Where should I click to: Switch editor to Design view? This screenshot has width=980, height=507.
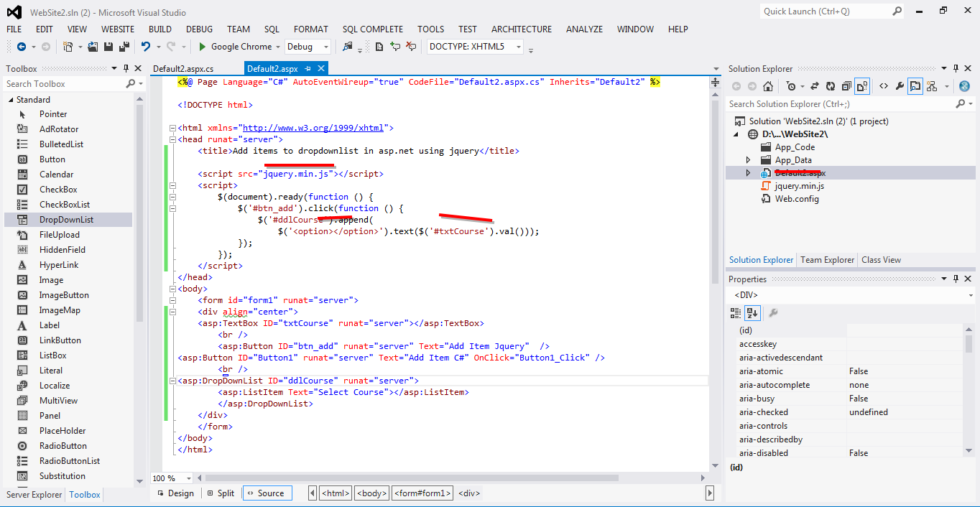175,493
